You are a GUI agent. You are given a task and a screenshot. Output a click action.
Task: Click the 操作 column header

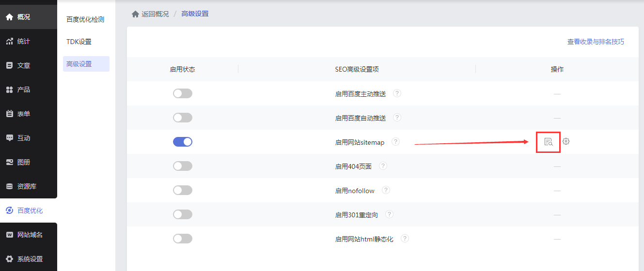pyautogui.click(x=557, y=69)
